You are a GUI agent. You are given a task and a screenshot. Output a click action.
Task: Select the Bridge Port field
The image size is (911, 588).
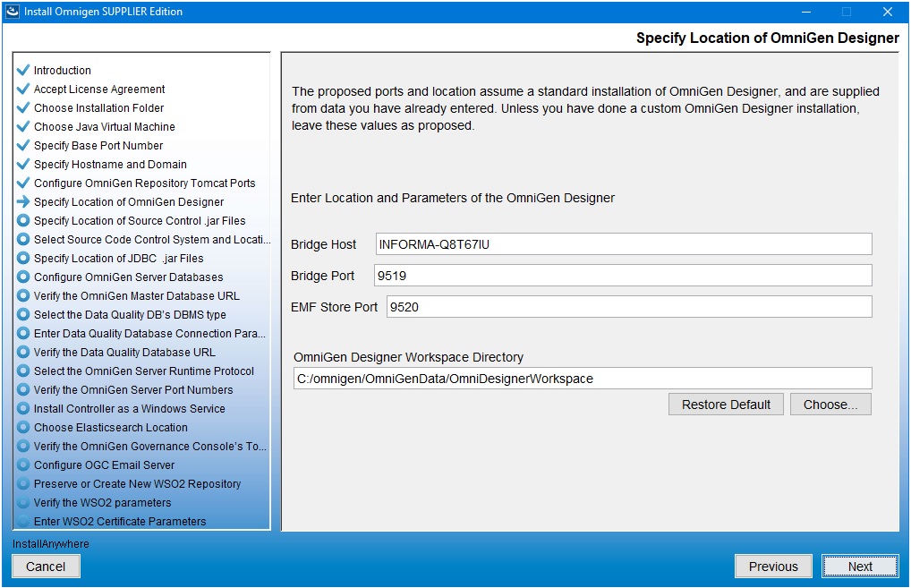click(624, 276)
